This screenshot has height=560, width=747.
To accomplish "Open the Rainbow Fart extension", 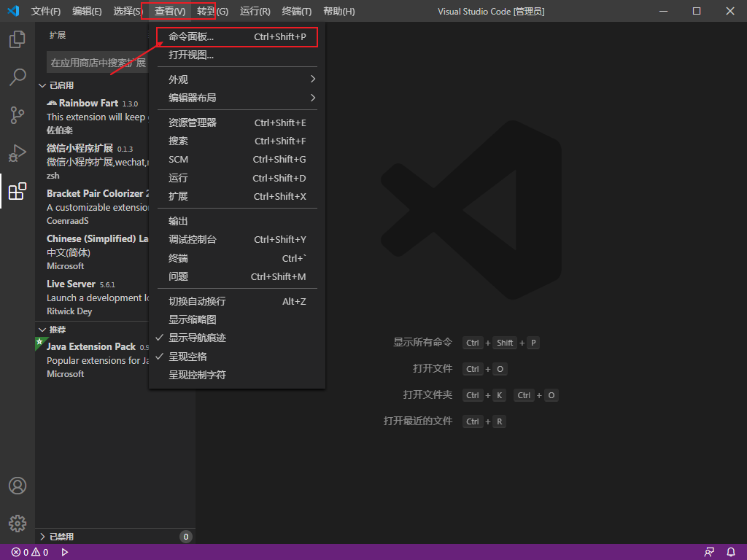I will [92, 116].
